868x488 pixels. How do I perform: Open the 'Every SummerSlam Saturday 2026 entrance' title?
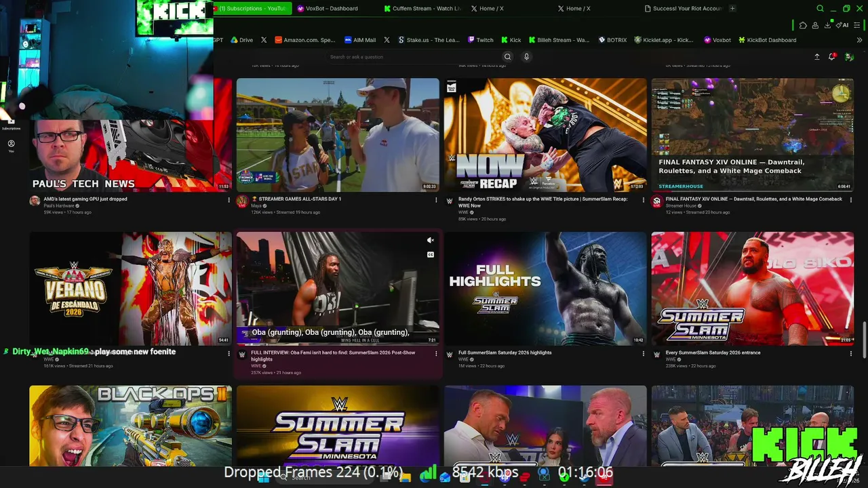point(713,352)
